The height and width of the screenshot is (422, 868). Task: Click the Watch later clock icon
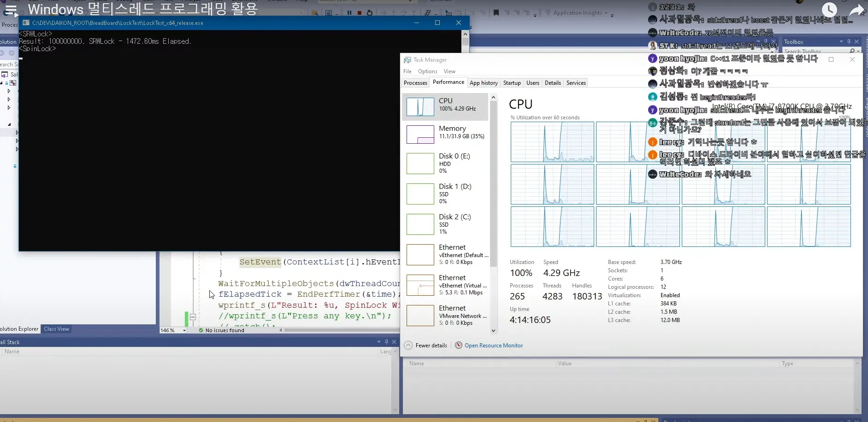[x=829, y=9]
